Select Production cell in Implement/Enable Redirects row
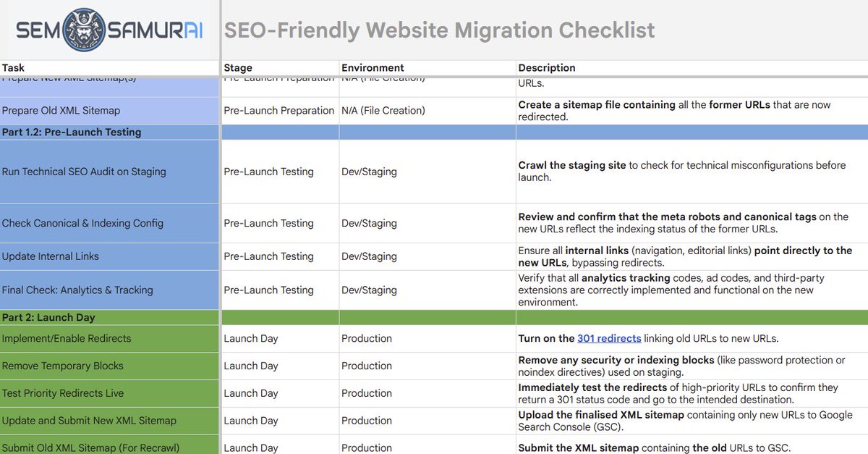The height and width of the screenshot is (454, 868). pyautogui.click(x=427, y=339)
